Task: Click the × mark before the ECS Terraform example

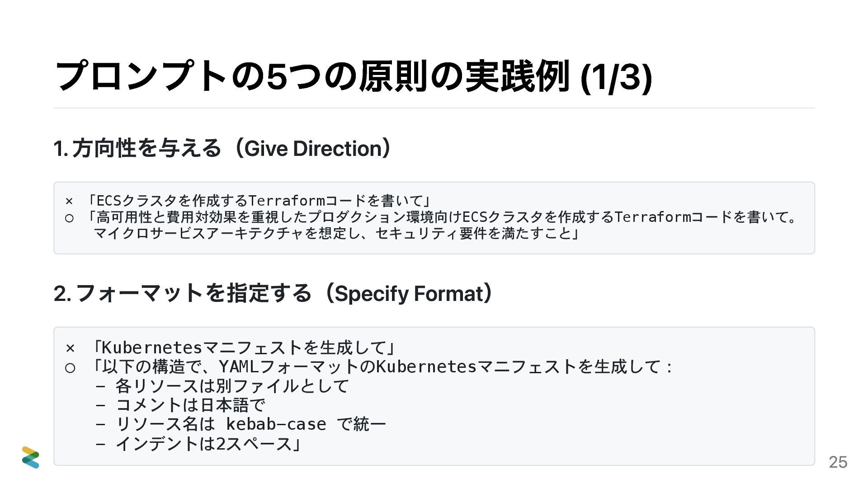Action: pyautogui.click(x=69, y=201)
